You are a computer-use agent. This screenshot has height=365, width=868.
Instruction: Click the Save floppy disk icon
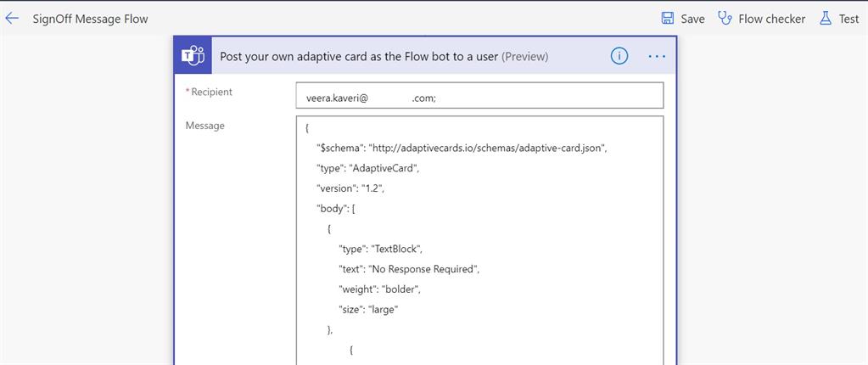668,19
